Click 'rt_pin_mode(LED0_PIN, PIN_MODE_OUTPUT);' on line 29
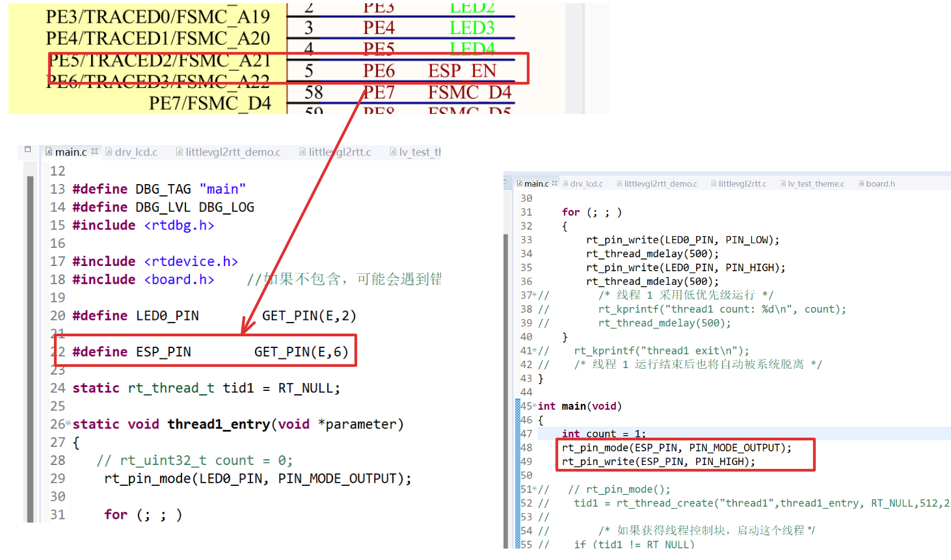Screen dimensions: 951x560 pos(258,479)
